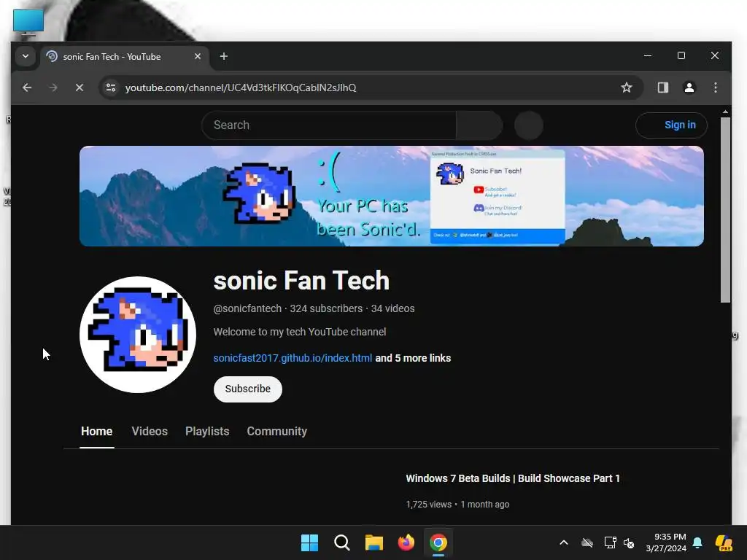
Task: Open Chrome three-dot menu
Action: [715, 87]
